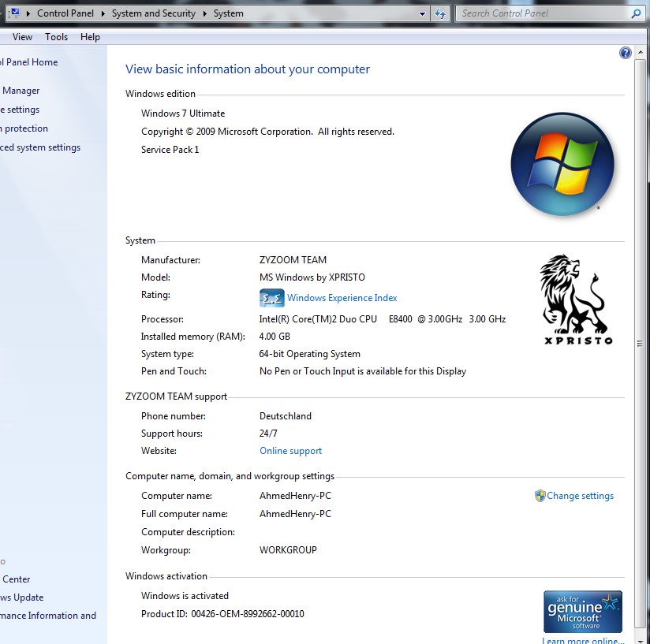Viewport: 650px width, 644px height.
Task: Click the System type label
Action: tap(167, 354)
